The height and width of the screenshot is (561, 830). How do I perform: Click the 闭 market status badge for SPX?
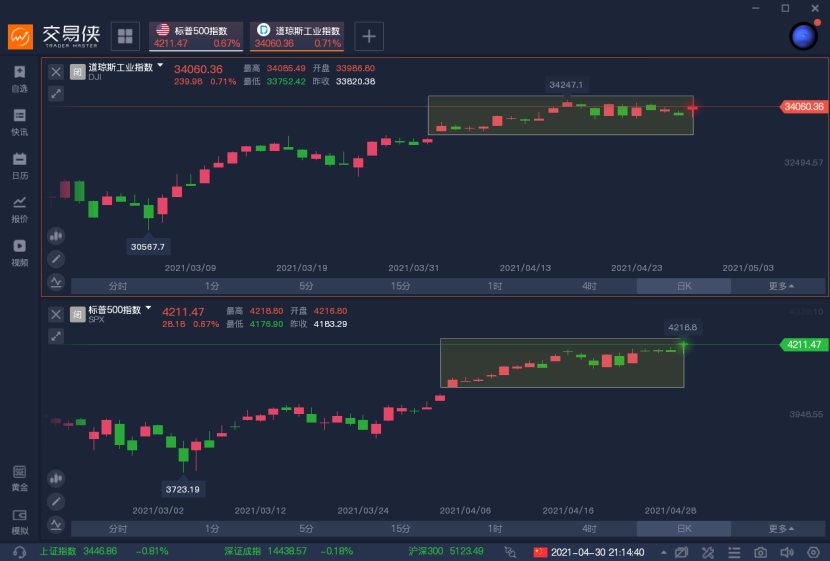[77, 314]
